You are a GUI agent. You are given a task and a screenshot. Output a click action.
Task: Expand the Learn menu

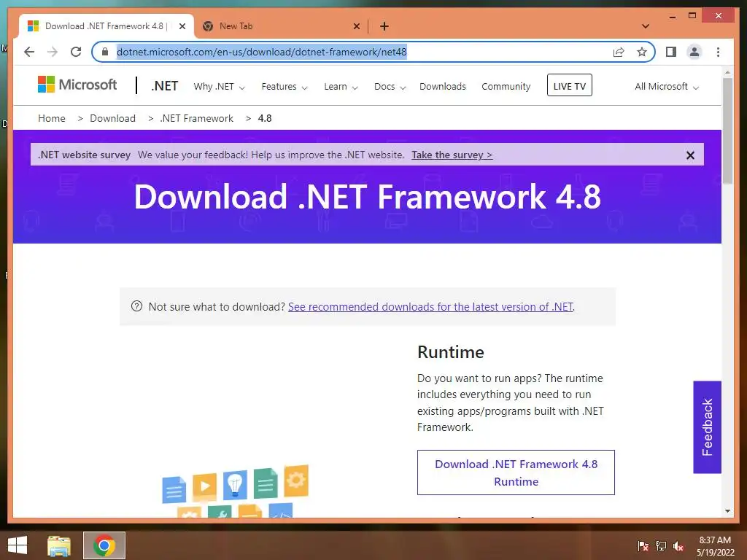341,87
